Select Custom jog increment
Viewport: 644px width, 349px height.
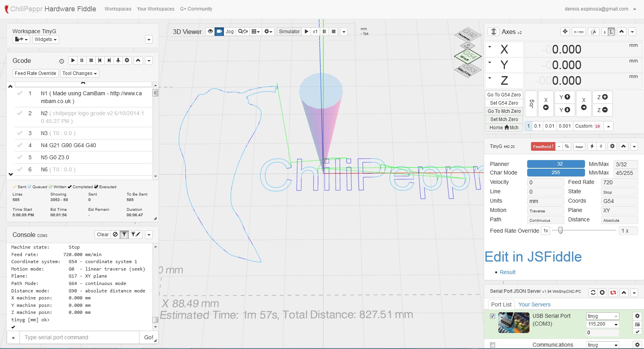coord(588,126)
